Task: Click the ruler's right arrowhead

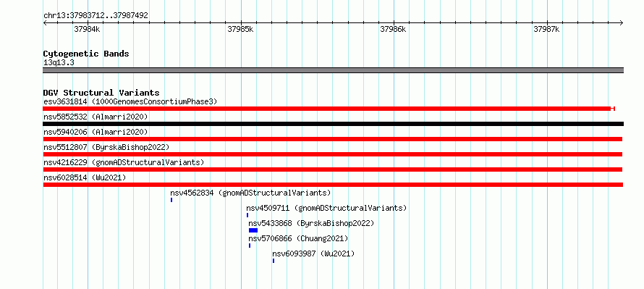Action: [x=622, y=22]
